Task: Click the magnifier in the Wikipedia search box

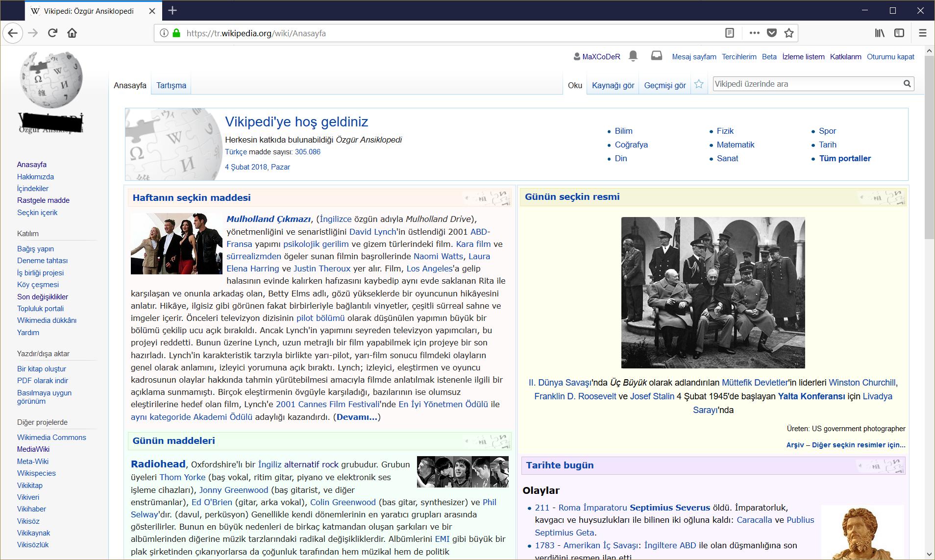Action: click(907, 83)
